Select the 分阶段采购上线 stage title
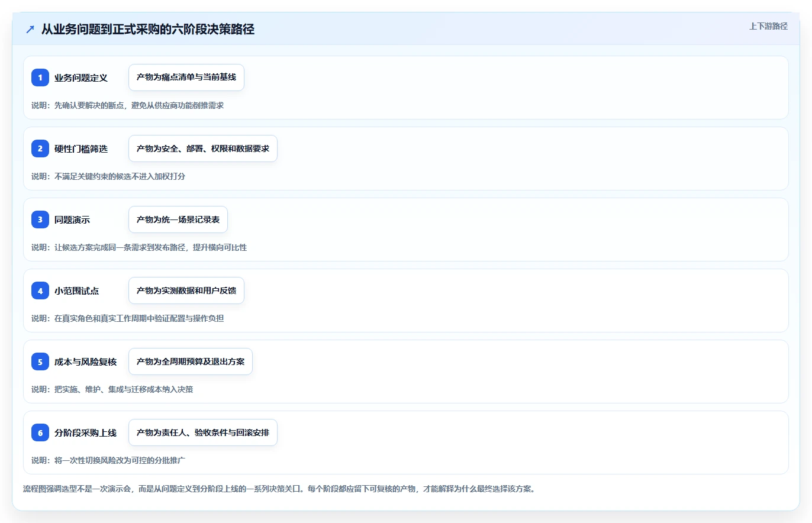 [86, 432]
